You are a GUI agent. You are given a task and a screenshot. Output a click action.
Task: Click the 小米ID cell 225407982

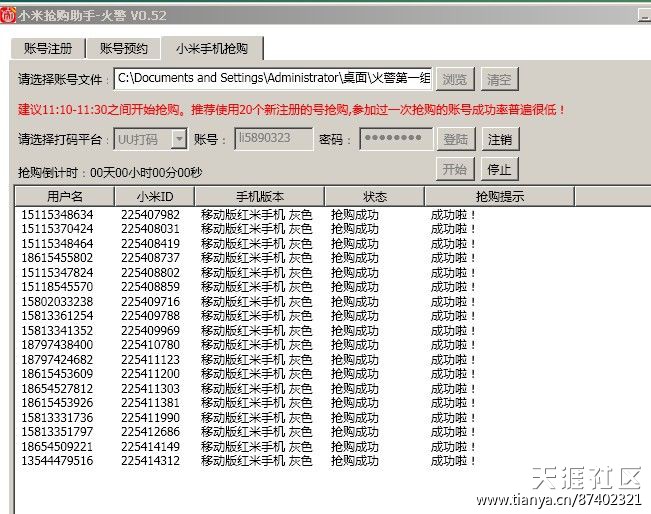point(151,215)
